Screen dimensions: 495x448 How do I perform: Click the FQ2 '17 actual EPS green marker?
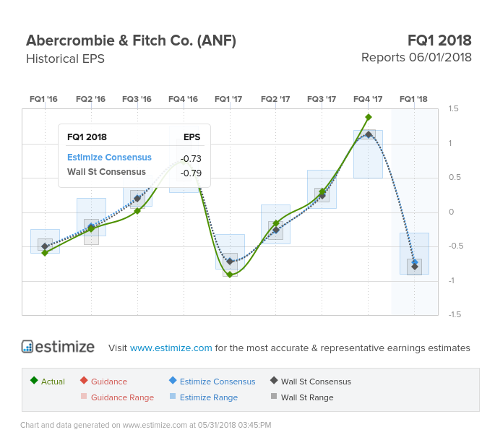(x=276, y=223)
